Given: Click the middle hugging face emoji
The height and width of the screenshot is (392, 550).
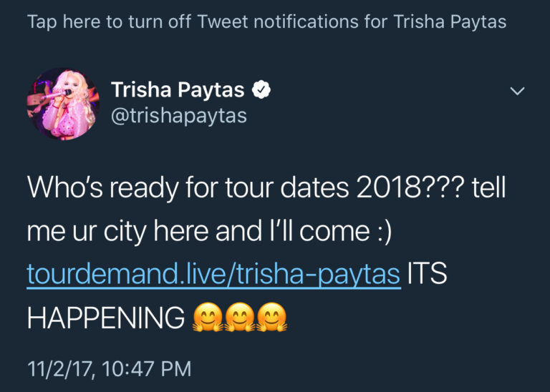Looking at the screenshot, I should point(241,318).
